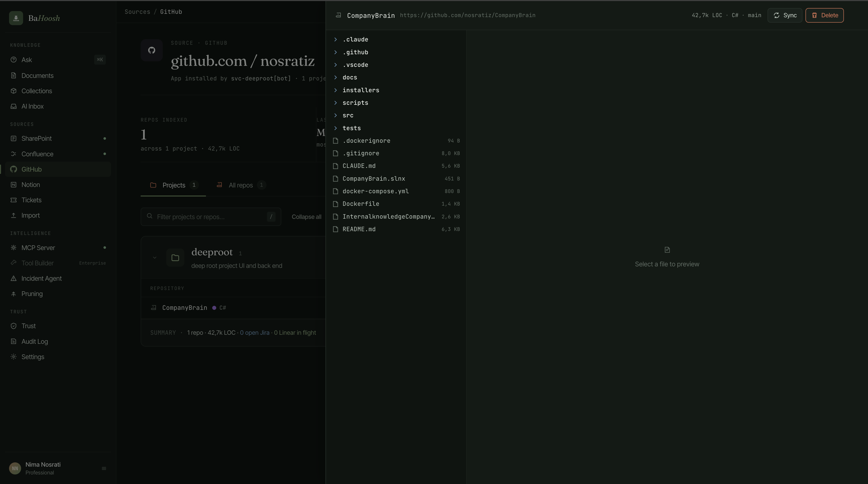Select the SharePoint source icon
The width and height of the screenshot is (868, 484).
pyautogui.click(x=14, y=138)
